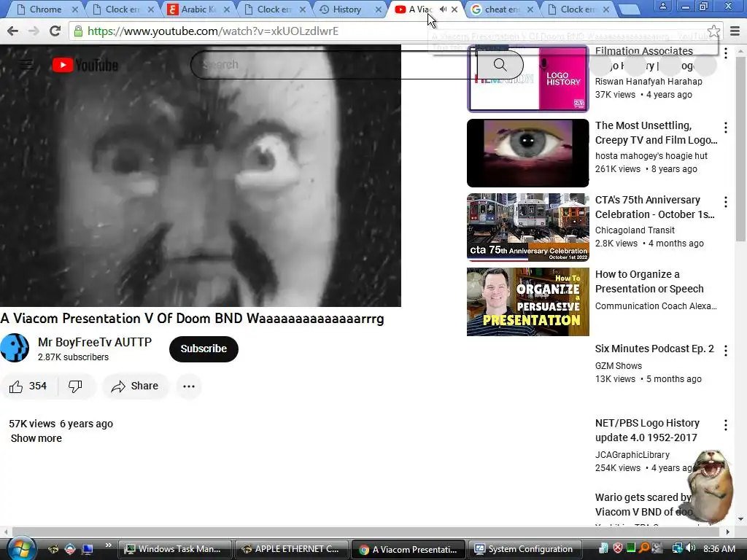Click the horizontal scrollbar at page bottom
The height and width of the screenshot is (560, 747).
click(366, 532)
